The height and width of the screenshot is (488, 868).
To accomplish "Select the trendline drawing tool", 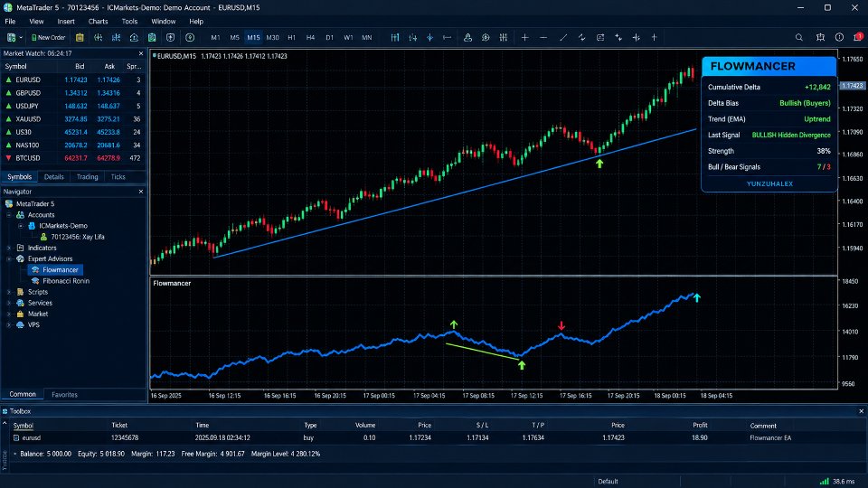I will click(563, 38).
